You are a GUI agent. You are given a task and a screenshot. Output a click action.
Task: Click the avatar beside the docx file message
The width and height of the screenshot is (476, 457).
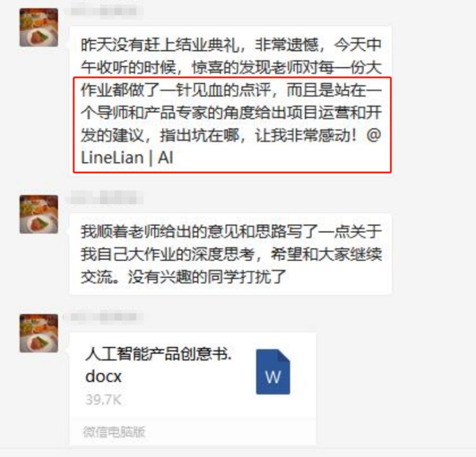39,333
